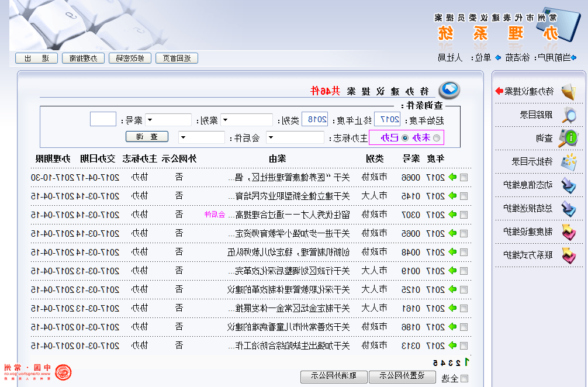This screenshot has width=588, height=387.
Task: Click the 起始年度 input showing 2017
Action: tap(388, 119)
